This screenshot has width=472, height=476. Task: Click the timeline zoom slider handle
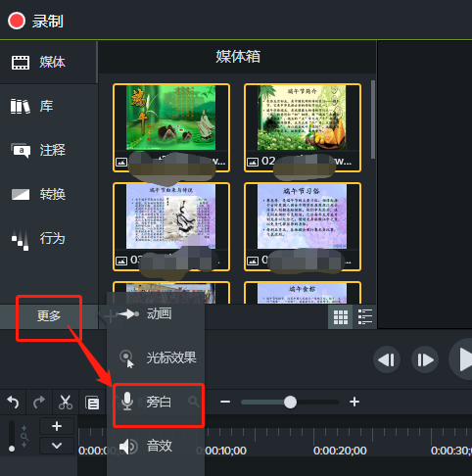pos(290,402)
